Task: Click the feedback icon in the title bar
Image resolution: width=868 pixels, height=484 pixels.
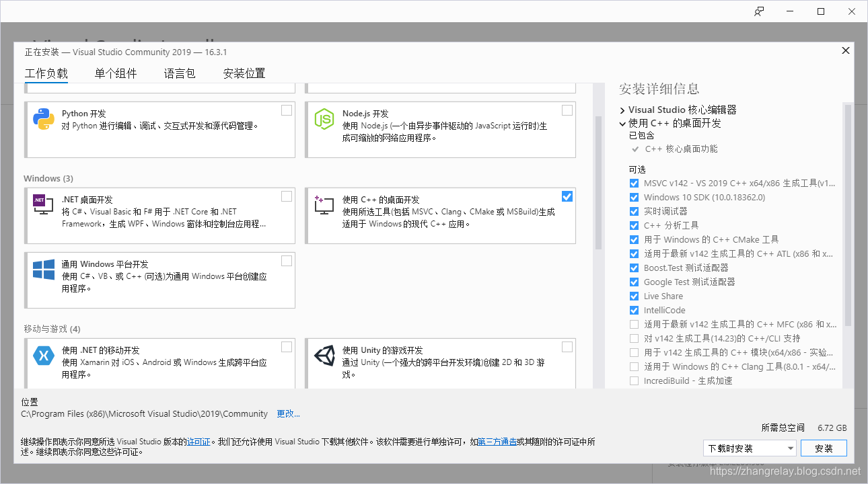Action: 759,11
